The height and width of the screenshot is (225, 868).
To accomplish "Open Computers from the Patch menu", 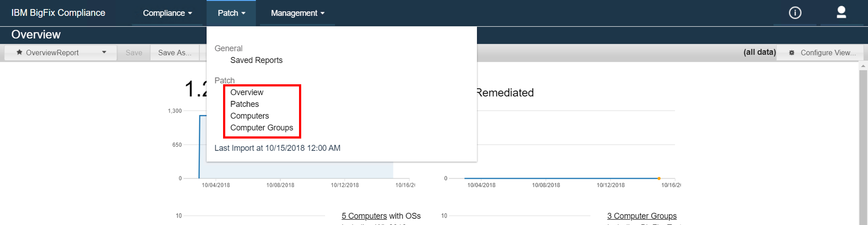I will pyautogui.click(x=250, y=116).
